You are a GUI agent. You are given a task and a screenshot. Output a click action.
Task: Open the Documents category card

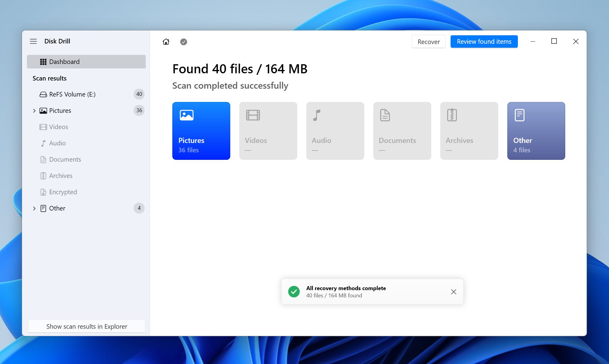402,131
